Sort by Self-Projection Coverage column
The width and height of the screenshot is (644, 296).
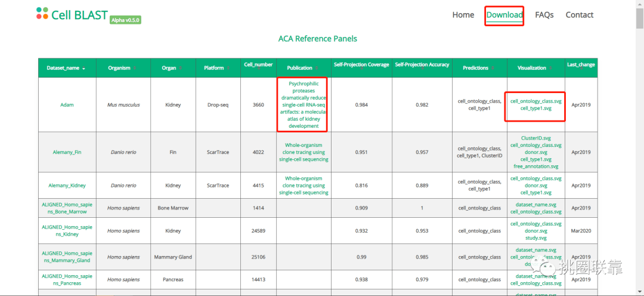pos(361,68)
